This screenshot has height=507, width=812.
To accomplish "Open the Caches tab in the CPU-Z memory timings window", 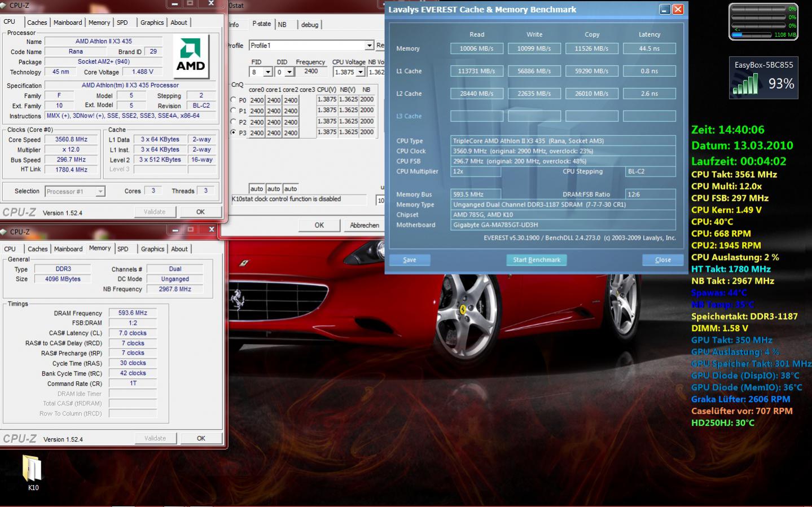I will pos(38,249).
